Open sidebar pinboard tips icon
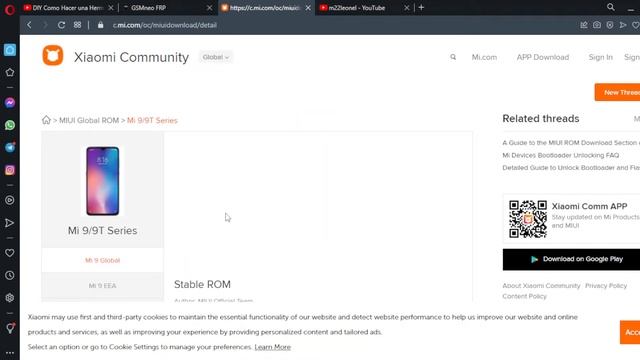Screen dimensions: 640x360 [x=10, y=328]
